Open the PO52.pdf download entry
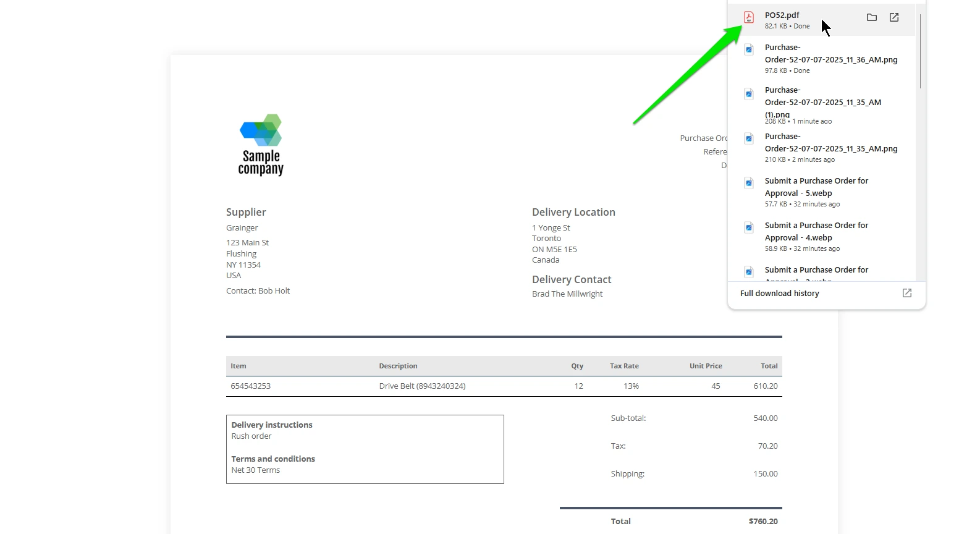Screen dimensions: 980x534 (x=822, y=20)
